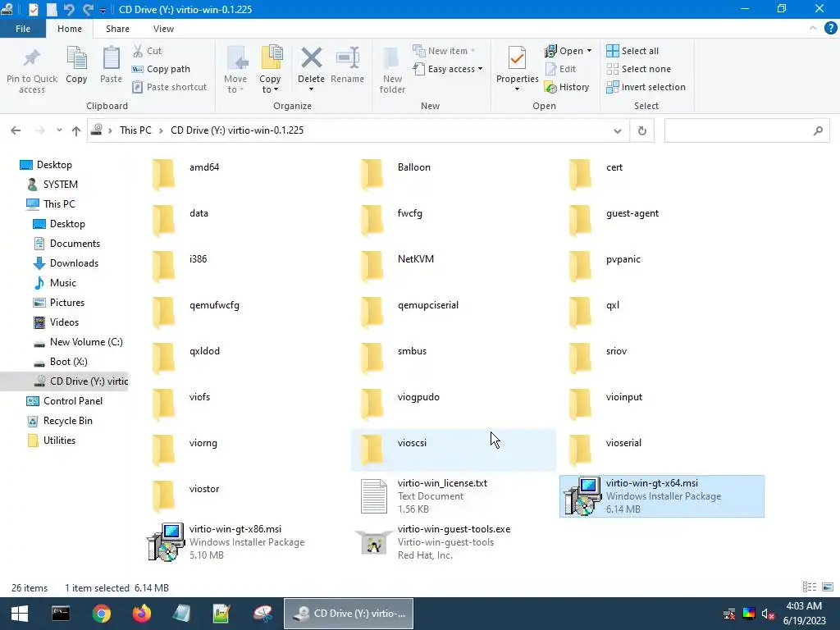
Task: Click the Delete X icon
Action: point(311,58)
